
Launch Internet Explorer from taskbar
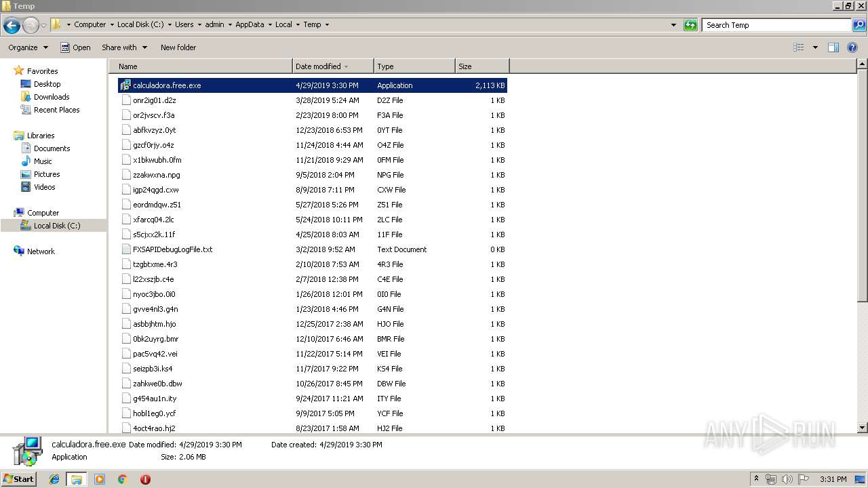click(54, 479)
